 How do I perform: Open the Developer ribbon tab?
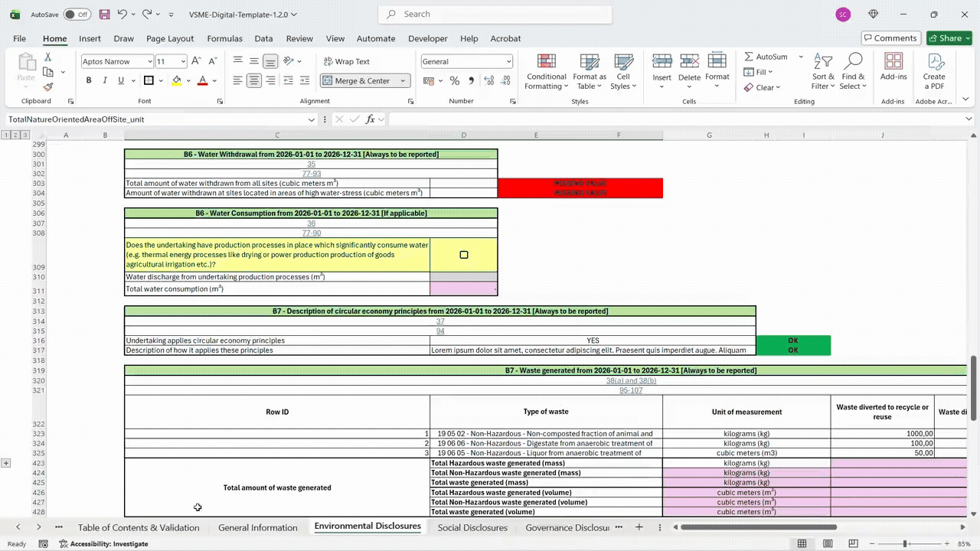point(427,38)
